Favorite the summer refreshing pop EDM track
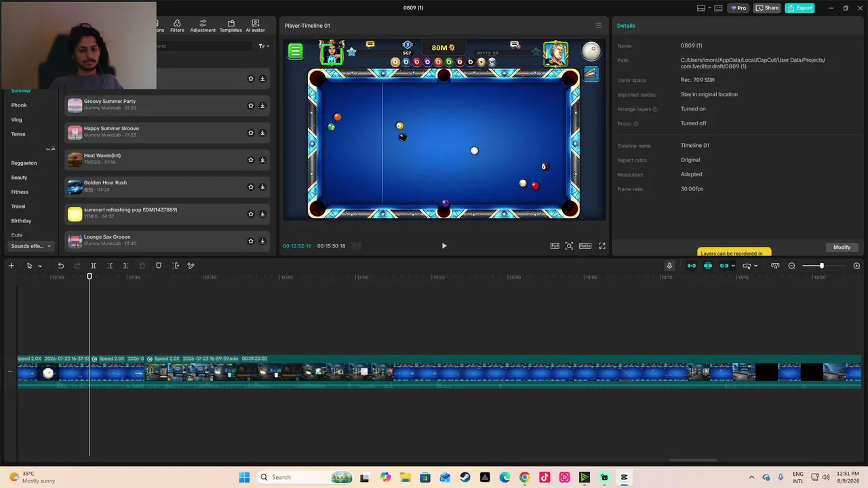This screenshot has height=488, width=868. tap(251, 214)
